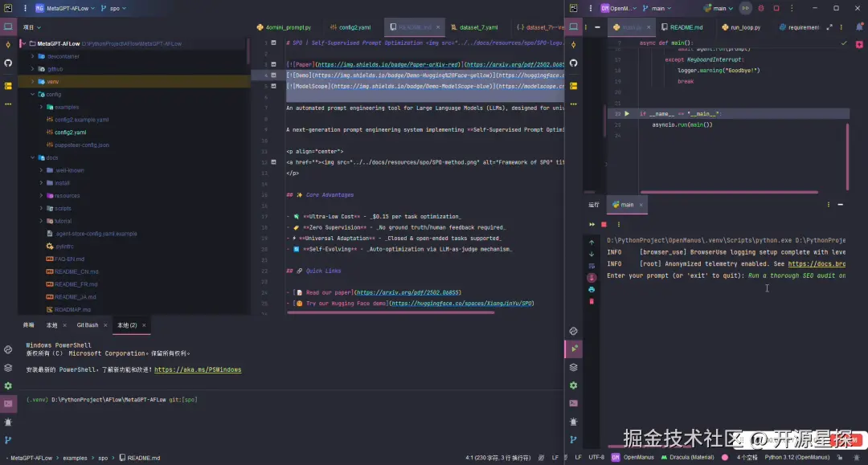The image size is (868, 465).
Task: Click the pink AI assistant icon below the bell
Action: (859, 45)
